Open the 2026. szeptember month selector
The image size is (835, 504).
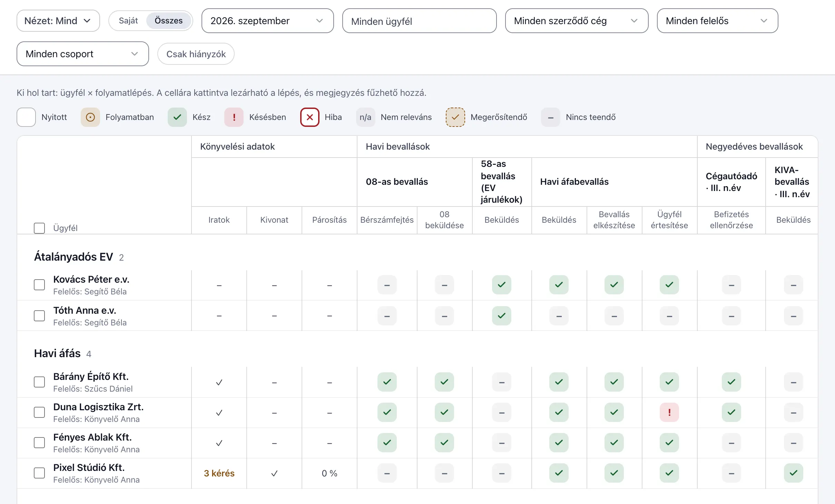tap(267, 21)
